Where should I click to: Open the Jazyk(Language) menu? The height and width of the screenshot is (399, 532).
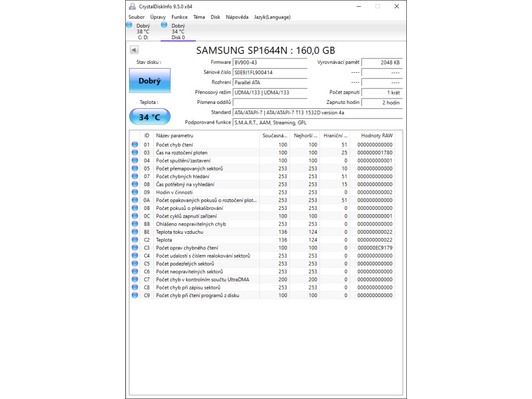click(272, 17)
